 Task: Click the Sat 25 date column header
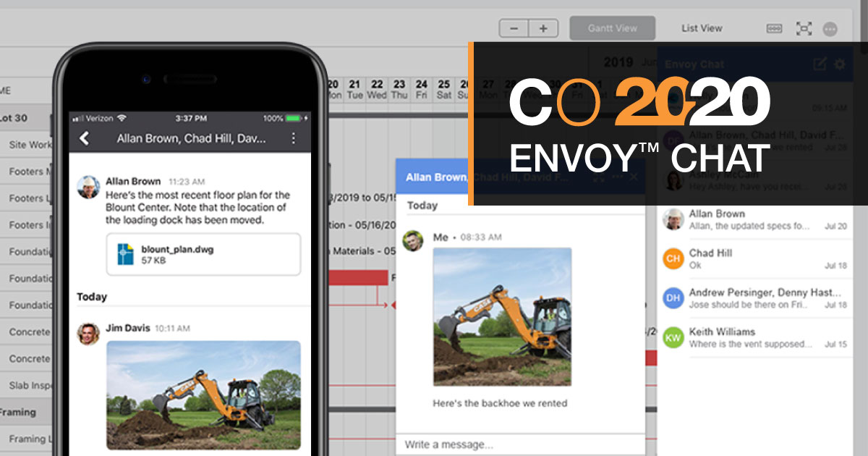point(444,90)
